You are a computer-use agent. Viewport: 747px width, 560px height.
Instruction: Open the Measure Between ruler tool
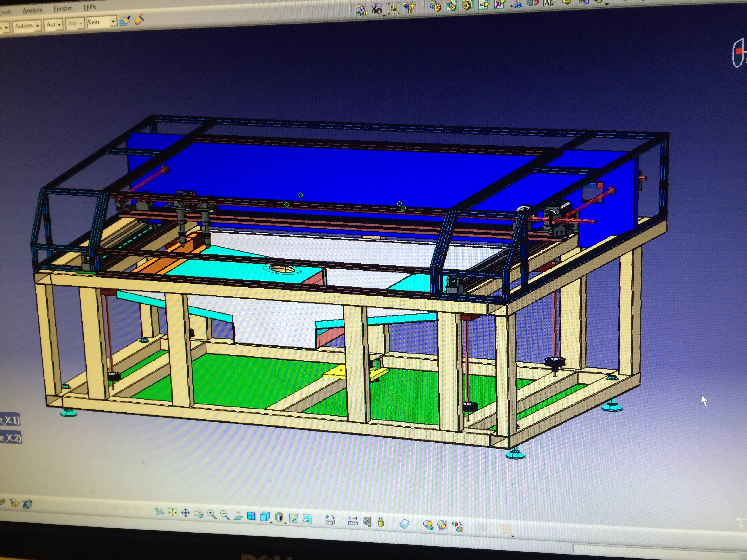pyautogui.click(x=353, y=521)
